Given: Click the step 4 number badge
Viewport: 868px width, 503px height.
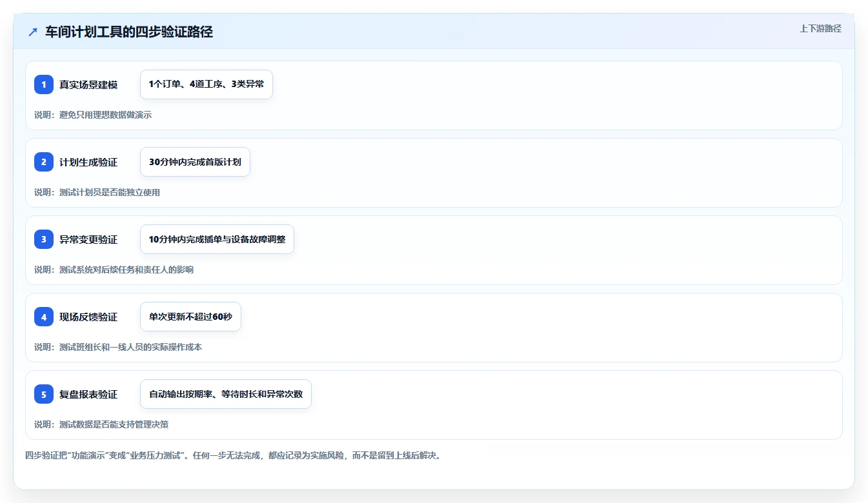Looking at the screenshot, I should (44, 317).
